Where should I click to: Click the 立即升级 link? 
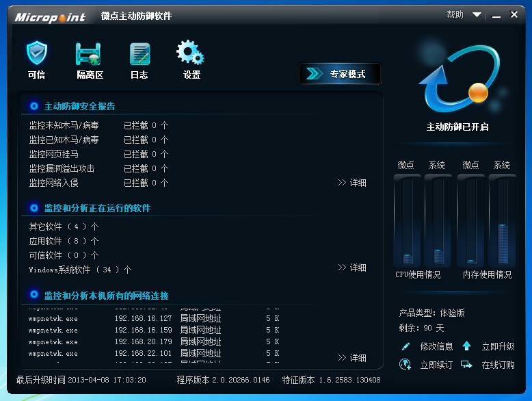[498, 346]
